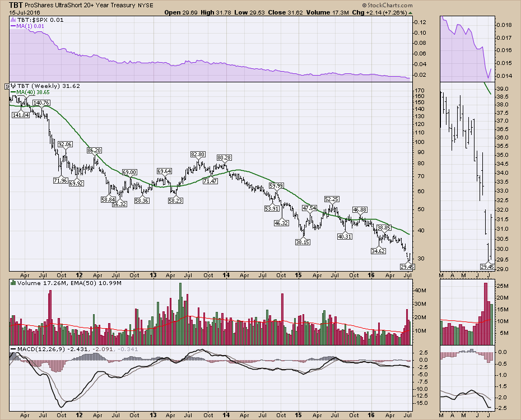Click the 80.28 peak annotation
521x420 pixels.
(x=224, y=157)
